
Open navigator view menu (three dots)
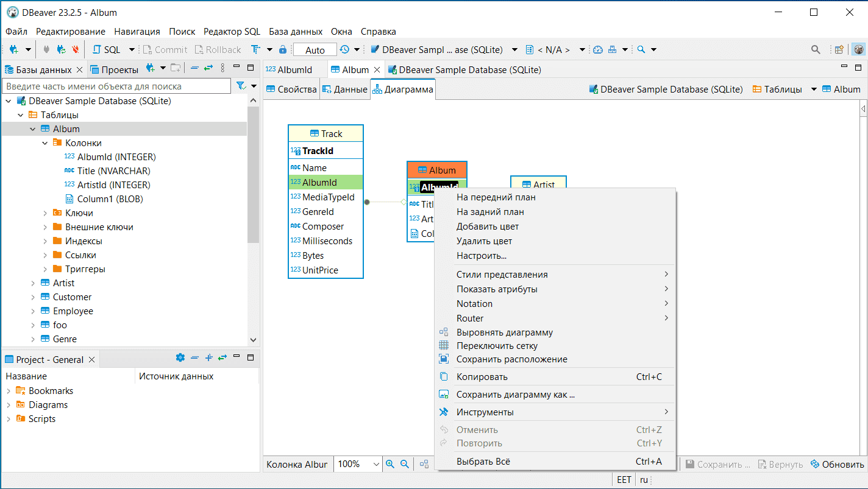click(222, 68)
